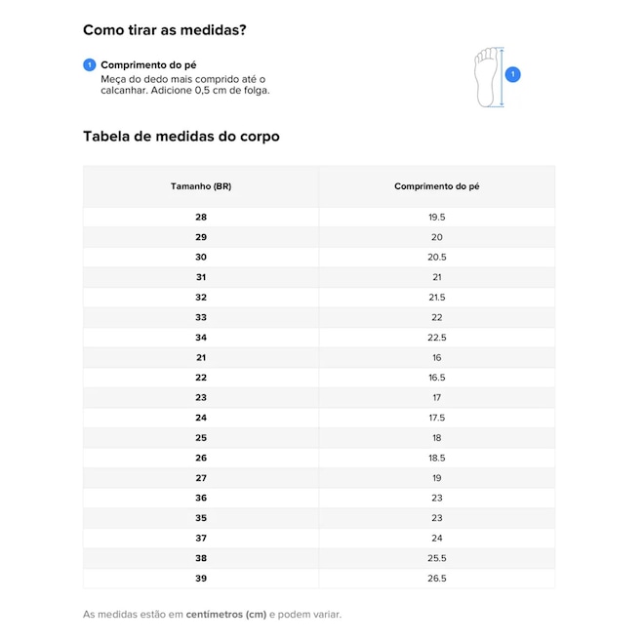Select the 16.5 foot length cell
Image resolution: width=644 pixels, height=644 pixels.
click(436, 378)
